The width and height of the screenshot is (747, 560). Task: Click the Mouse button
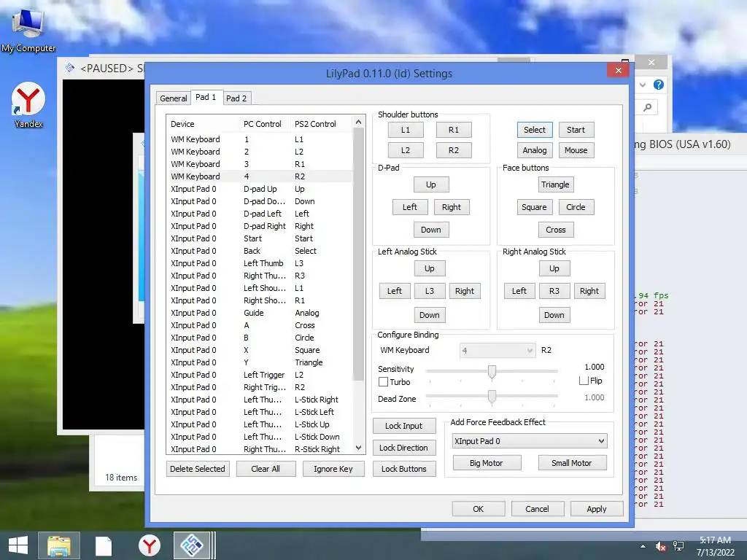(x=576, y=150)
